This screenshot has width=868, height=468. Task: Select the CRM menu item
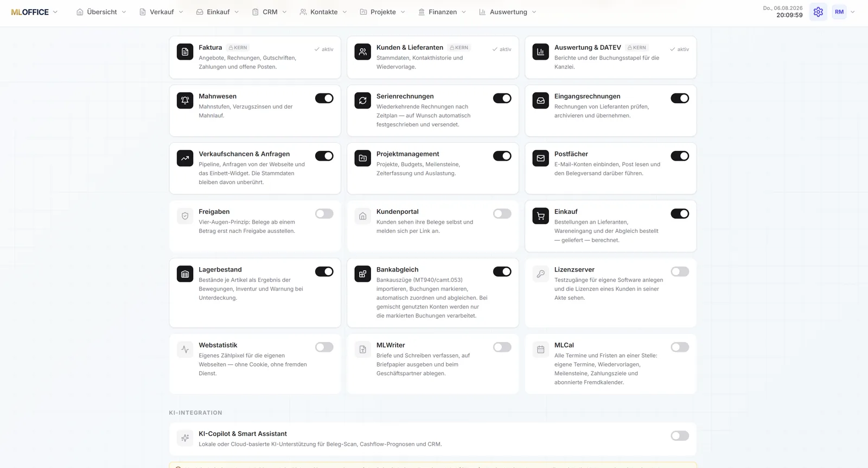(270, 12)
